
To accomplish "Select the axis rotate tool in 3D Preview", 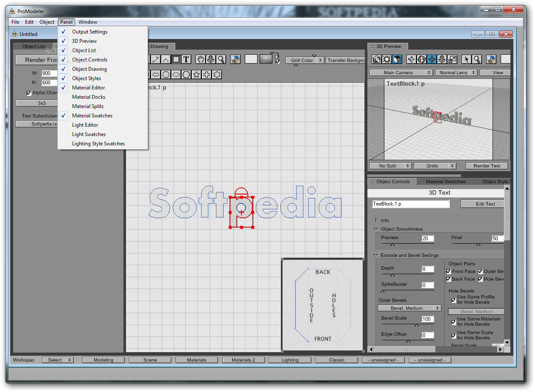I will 411,60.
